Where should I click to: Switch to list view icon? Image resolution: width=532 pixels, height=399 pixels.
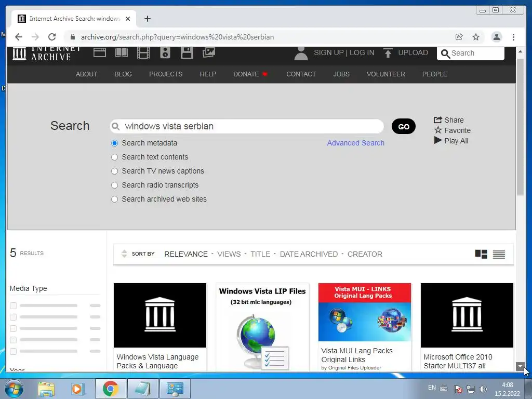[499, 254]
